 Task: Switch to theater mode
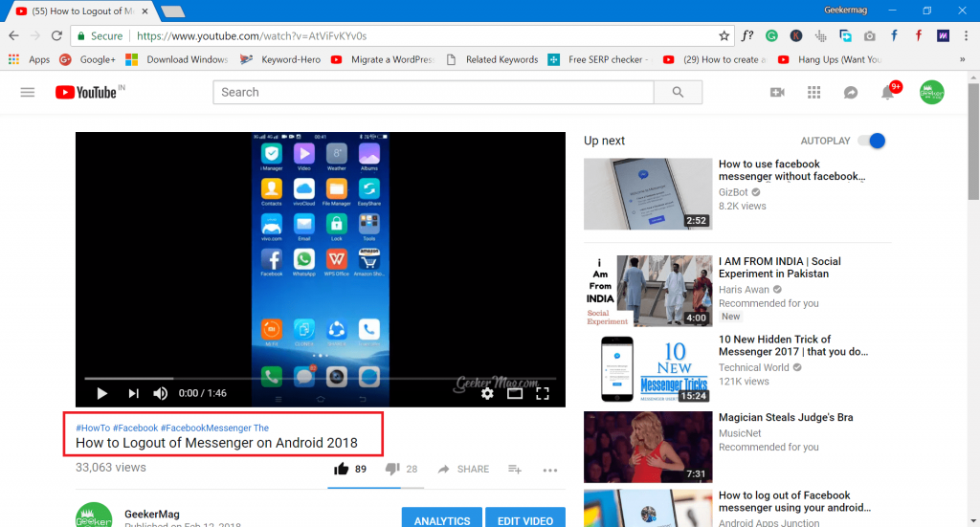[x=514, y=393]
